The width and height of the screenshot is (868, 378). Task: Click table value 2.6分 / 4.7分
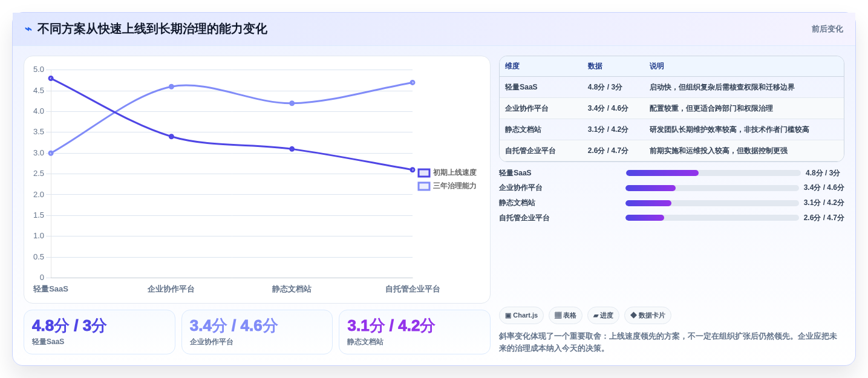(x=608, y=151)
